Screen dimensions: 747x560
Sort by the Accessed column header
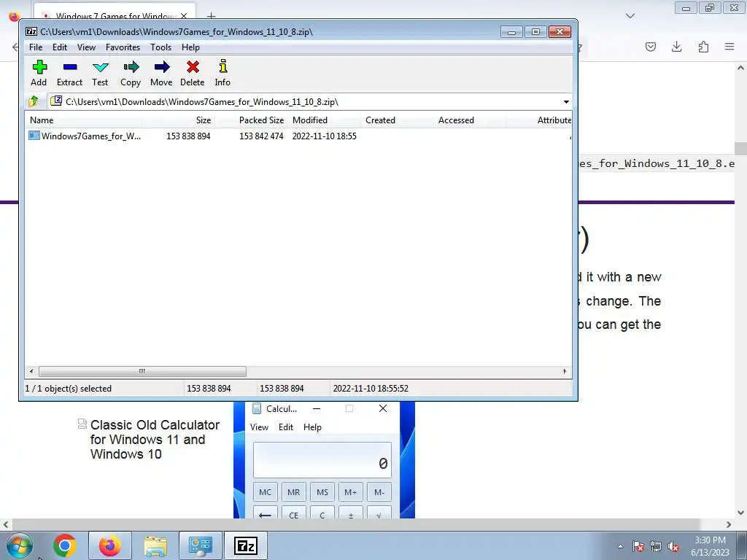point(470,120)
